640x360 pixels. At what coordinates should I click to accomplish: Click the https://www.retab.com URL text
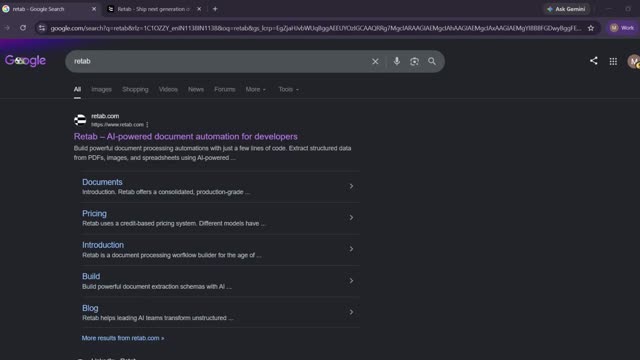click(117, 124)
